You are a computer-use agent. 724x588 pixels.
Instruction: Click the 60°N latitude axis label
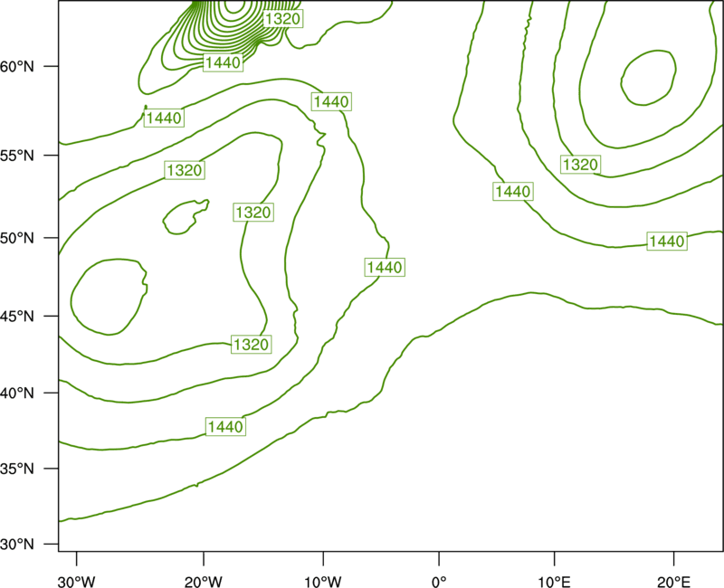coord(17,66)
